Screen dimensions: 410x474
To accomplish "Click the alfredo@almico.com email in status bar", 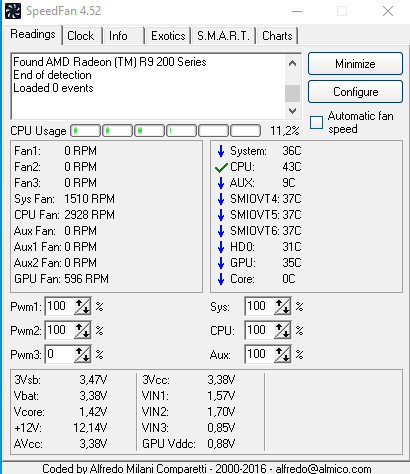I will coord(323,469).
